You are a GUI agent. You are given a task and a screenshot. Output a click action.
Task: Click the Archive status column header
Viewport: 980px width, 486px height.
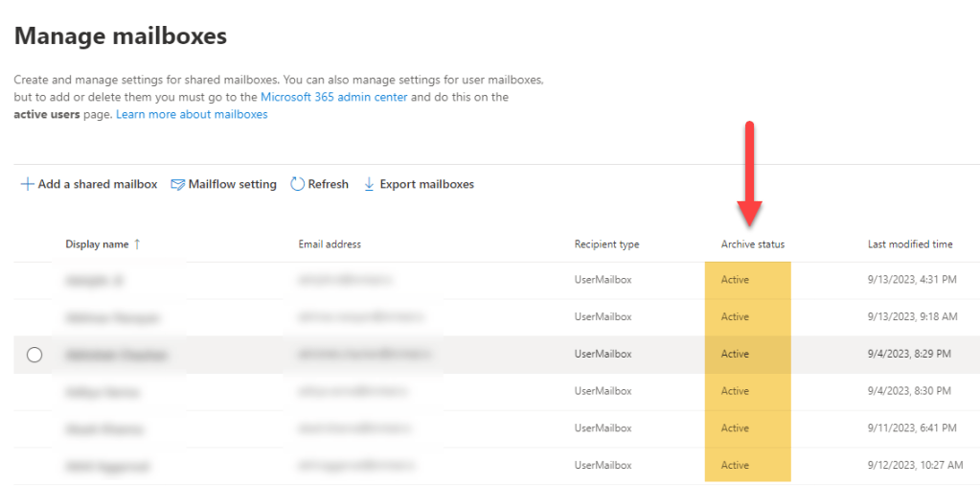tap(752, 244)
